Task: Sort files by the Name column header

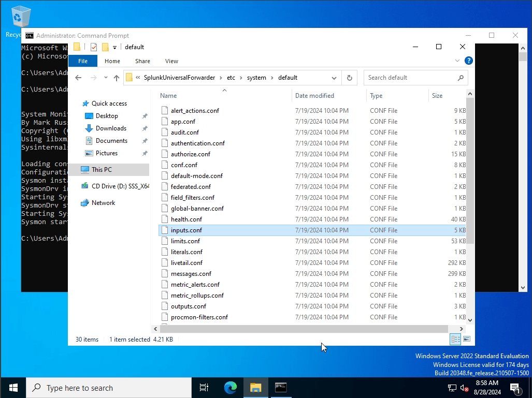Action: pyautogui.click(x=224, y=96)
